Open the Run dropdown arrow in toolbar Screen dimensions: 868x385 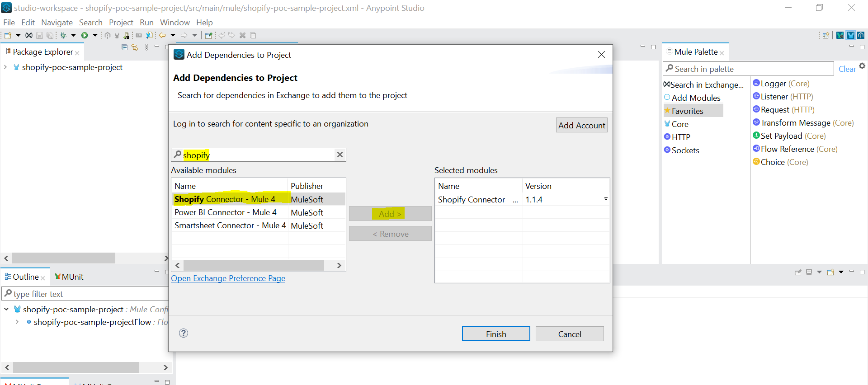tap(95, 35)
